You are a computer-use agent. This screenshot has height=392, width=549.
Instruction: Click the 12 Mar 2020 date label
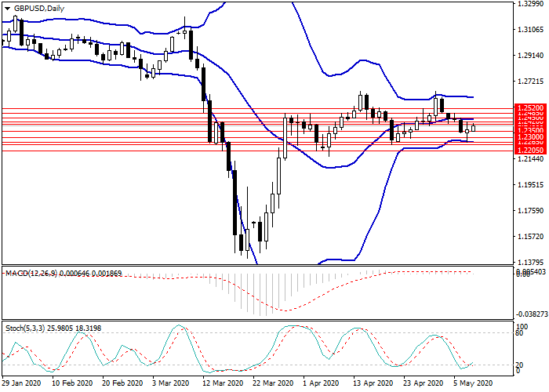point(221,384)
